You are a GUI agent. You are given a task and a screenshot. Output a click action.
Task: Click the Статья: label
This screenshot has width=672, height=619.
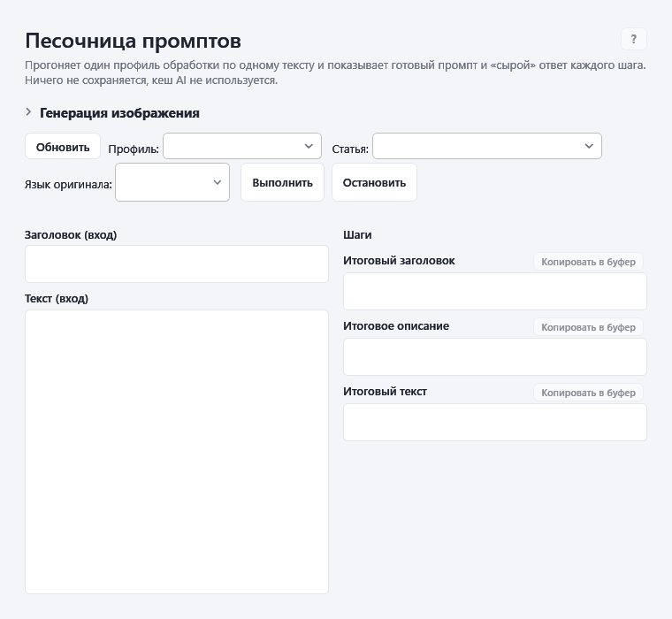(x=350, y=149)
